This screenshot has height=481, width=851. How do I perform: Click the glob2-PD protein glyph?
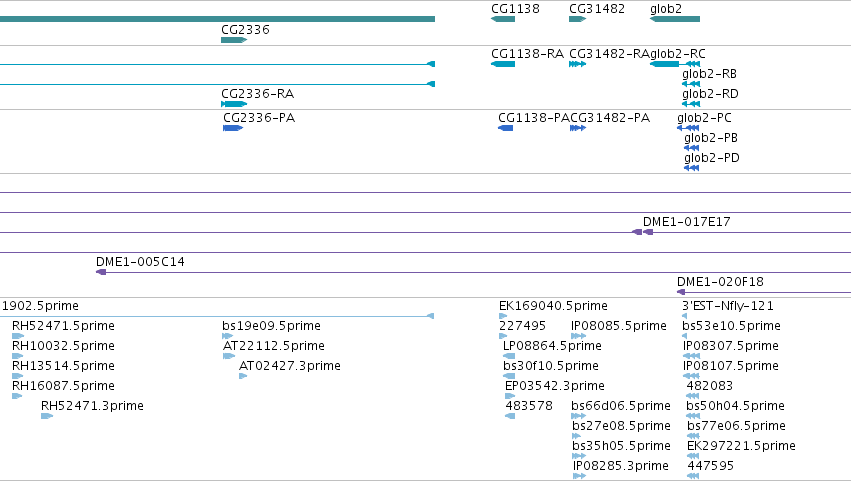(691, 168)
